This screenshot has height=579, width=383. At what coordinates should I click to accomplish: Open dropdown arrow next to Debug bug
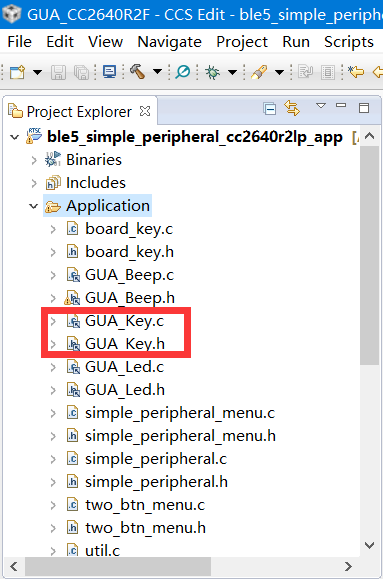point(232,72)
